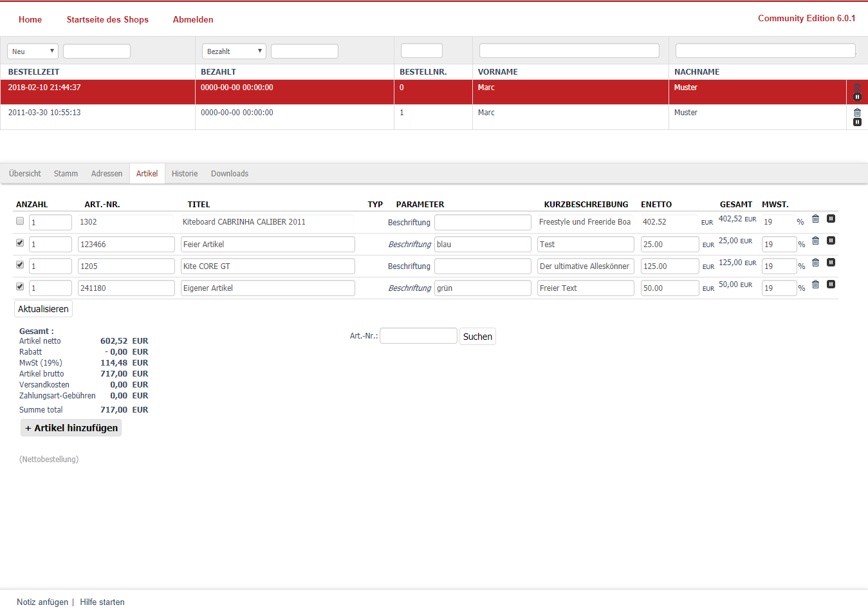Screen dimensions: 868x614
Task: Delete the order from 2011-03-30 (trash icon)
Action: [857, 113]
